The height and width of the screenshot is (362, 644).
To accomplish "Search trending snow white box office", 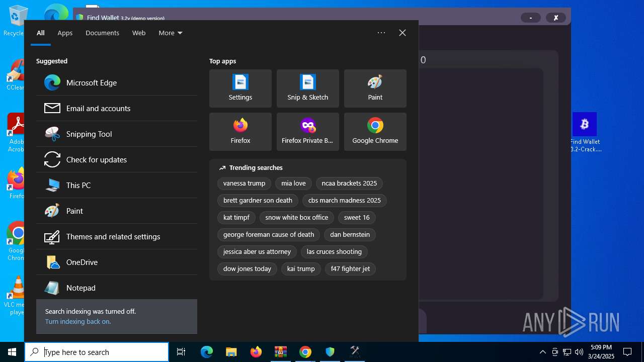I will point(297,217).
